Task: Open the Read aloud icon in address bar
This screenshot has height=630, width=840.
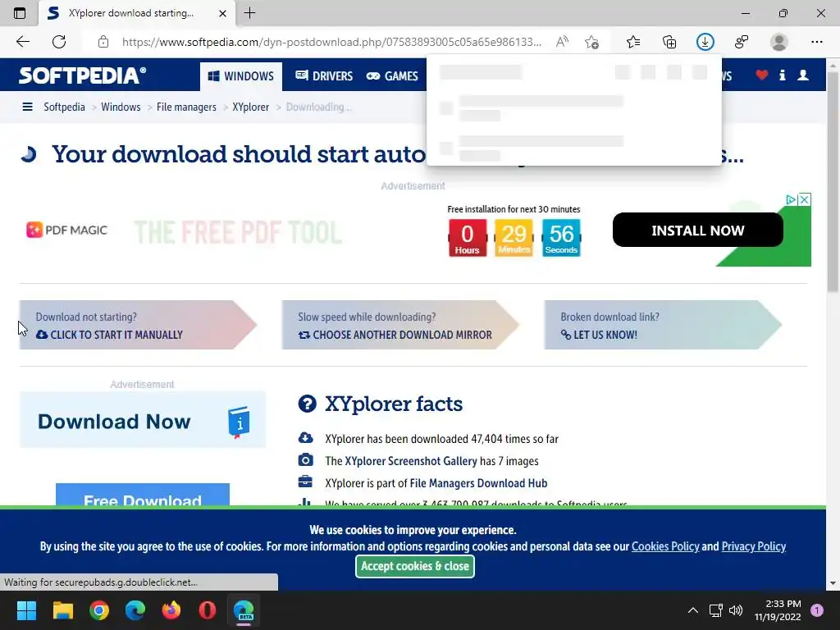Action: pyautogui.click(x=562, y=42)
